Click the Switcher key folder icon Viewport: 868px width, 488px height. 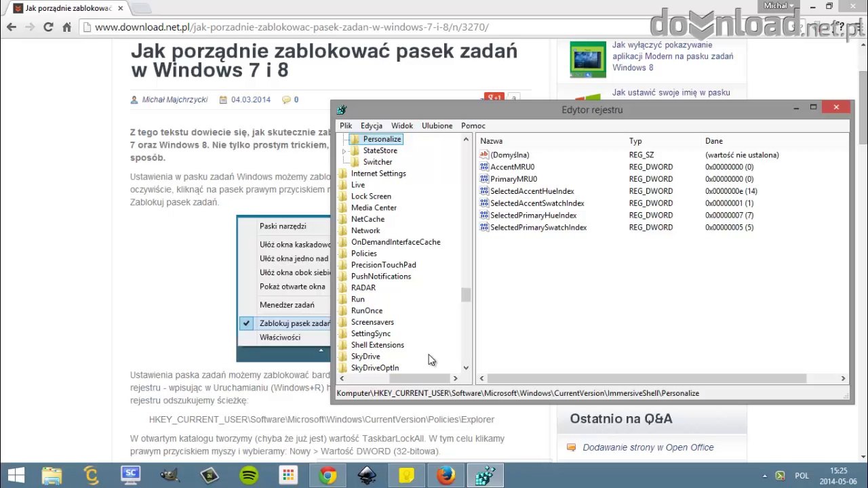pyautogui.click(x=355, y=162)
